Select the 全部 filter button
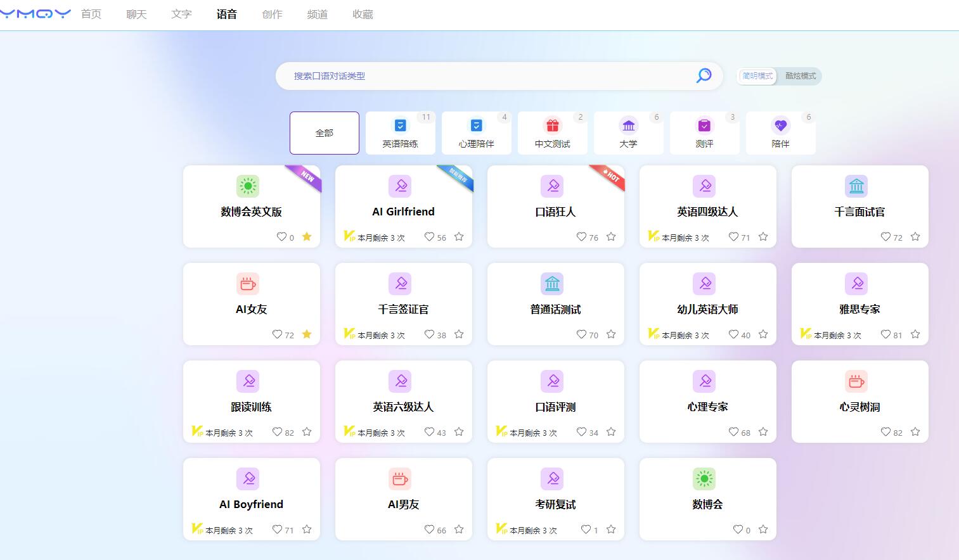959x560 pixels. coord(324,132)
